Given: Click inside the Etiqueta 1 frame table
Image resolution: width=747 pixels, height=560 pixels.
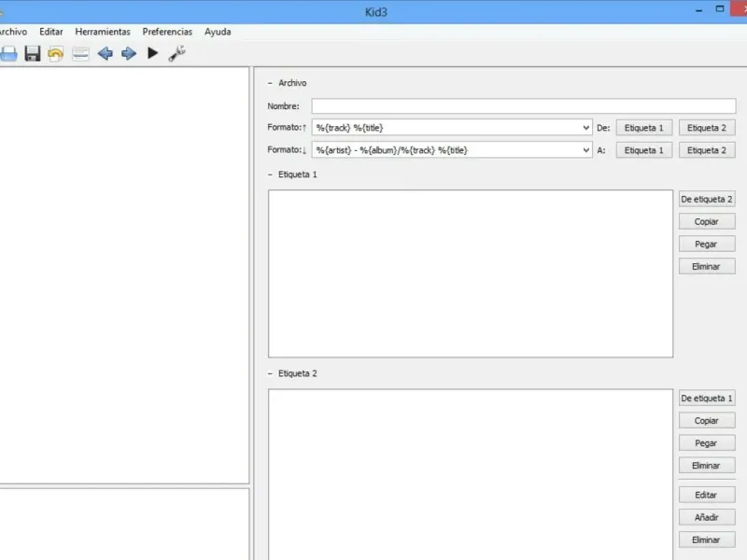Looking at the screenshot, I should [x=471, y=273].
